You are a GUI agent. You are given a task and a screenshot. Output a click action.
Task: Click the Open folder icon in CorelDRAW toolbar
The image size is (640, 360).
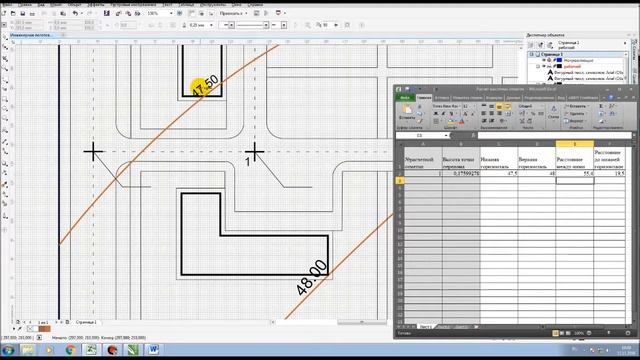point(13,13)
